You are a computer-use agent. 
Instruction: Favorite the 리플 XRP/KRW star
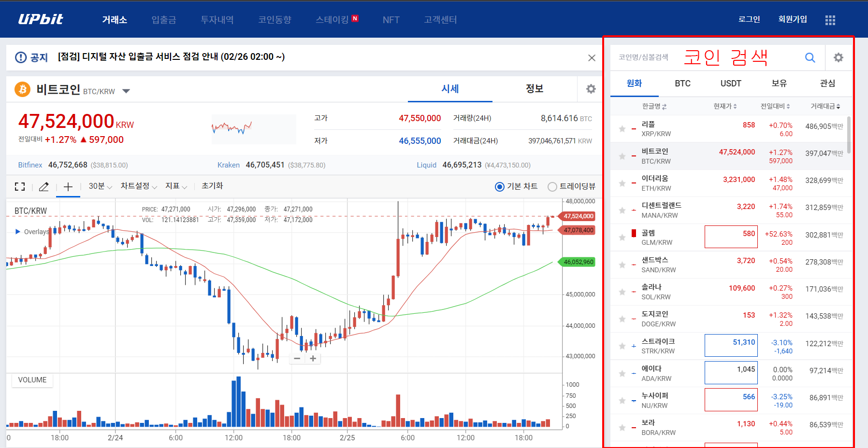pos(622,129)
